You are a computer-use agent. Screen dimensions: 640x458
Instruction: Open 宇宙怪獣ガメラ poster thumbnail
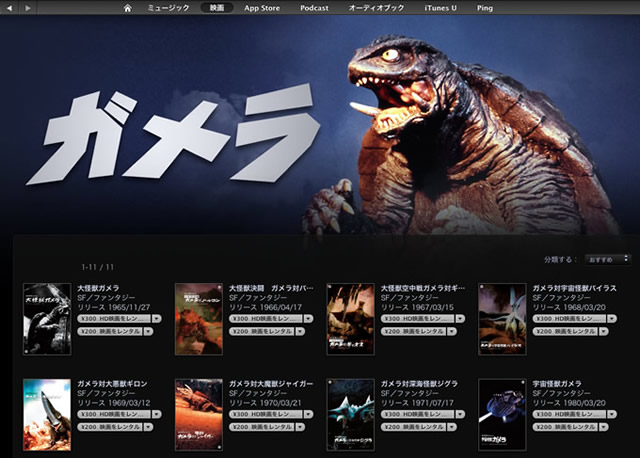pos(502,415)
